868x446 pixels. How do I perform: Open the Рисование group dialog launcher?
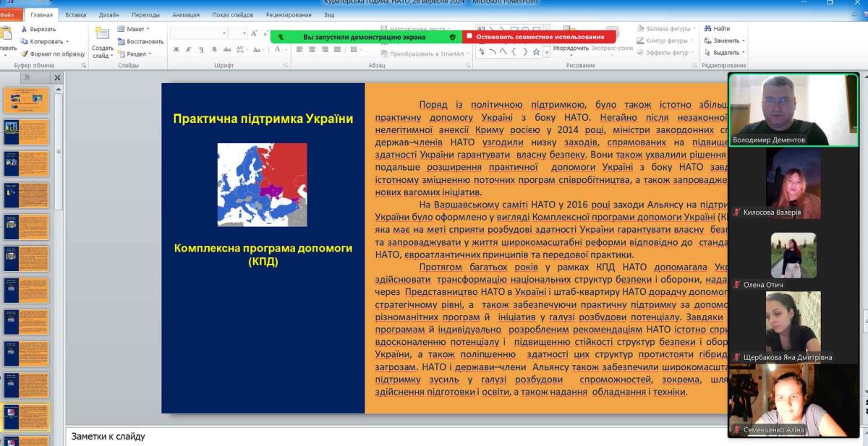click(x=694, y=65)
